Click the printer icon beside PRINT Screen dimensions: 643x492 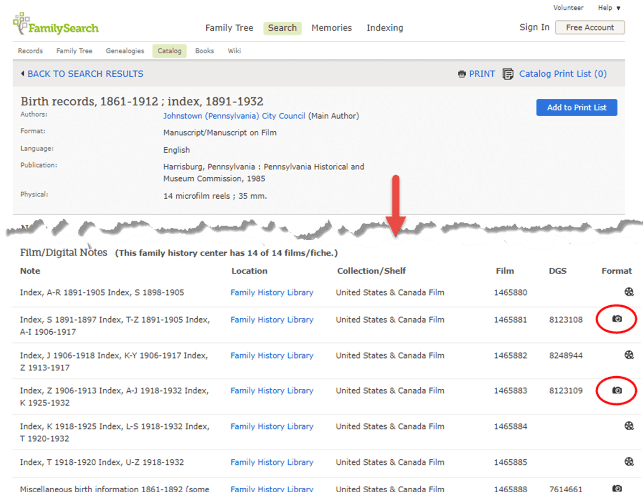(462, 74)
